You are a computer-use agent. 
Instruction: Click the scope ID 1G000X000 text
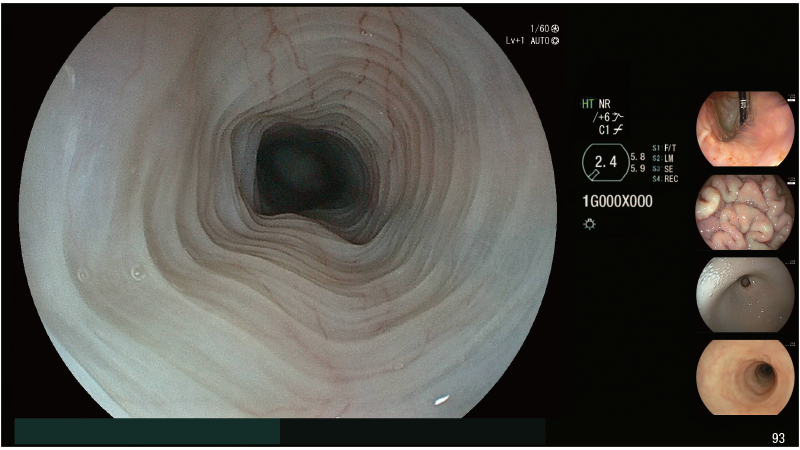617,201
